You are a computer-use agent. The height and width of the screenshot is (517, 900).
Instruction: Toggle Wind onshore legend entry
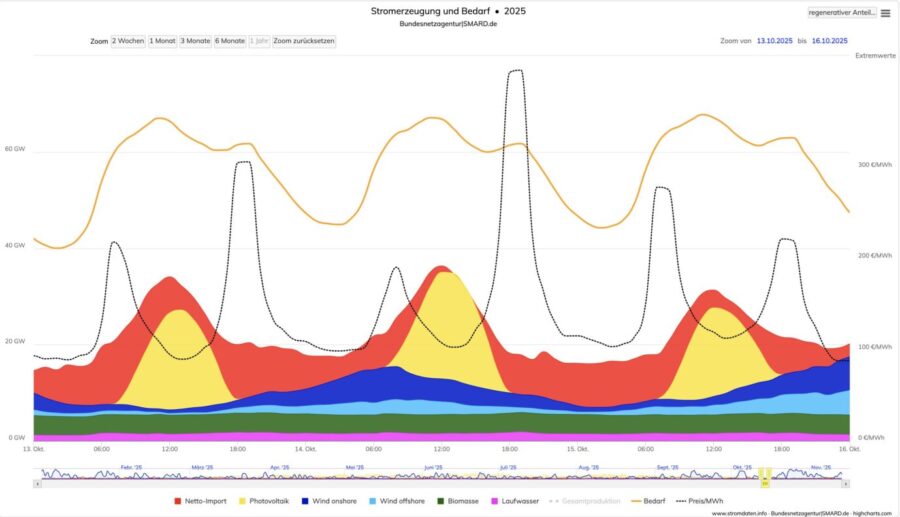[x=332, y=501]
